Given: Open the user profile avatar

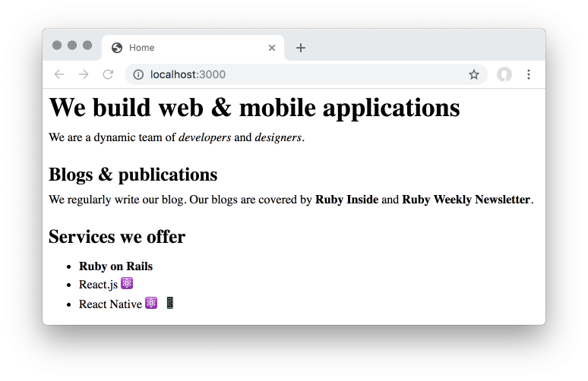Looking at the screenshot, I should pos(504,74).
